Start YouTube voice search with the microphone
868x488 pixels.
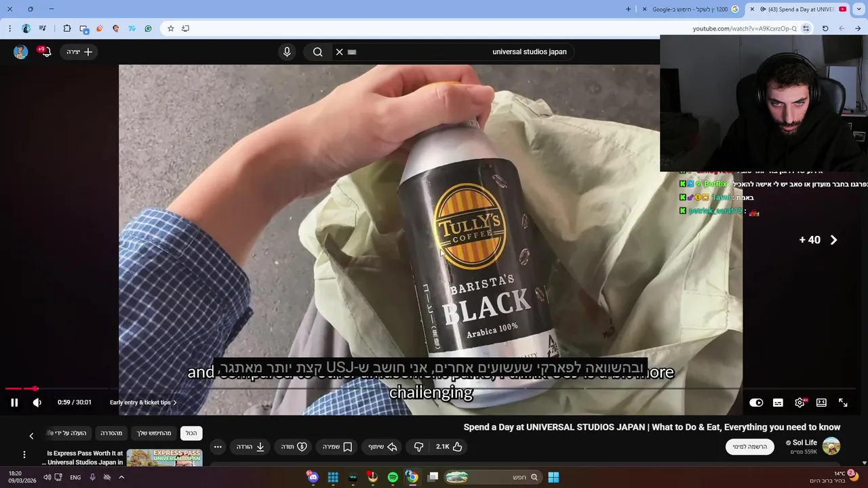(x=287, y=52)
